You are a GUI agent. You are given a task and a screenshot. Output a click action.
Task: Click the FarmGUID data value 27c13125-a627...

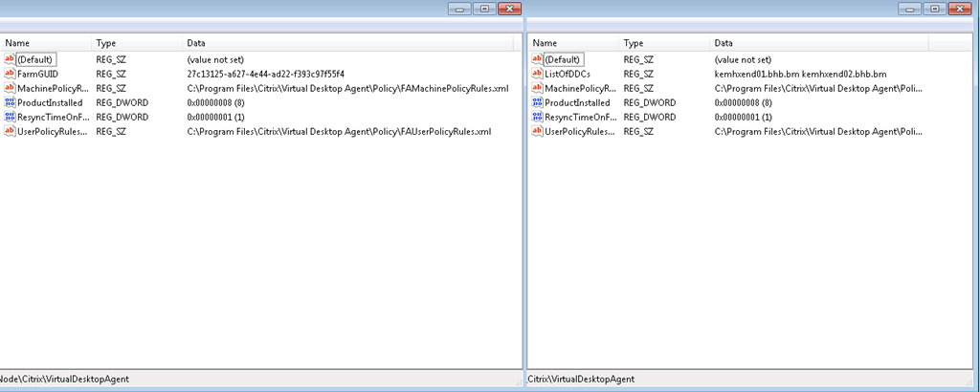point(266,74)
